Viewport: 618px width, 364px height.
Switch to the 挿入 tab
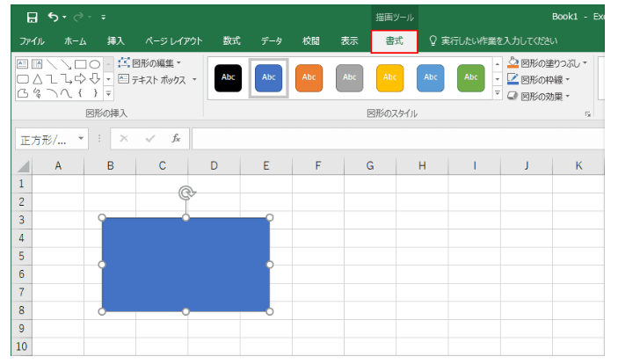pyautogui.click(x=116, y=40)
